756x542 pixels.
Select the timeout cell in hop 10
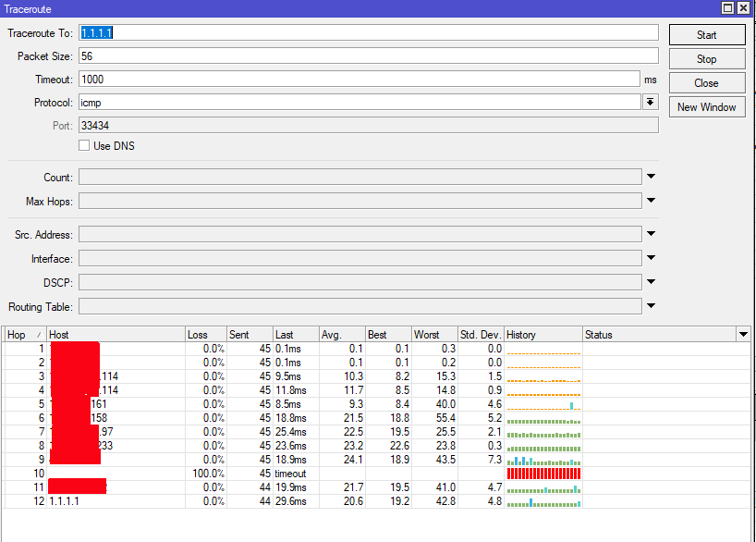point(290,474)
